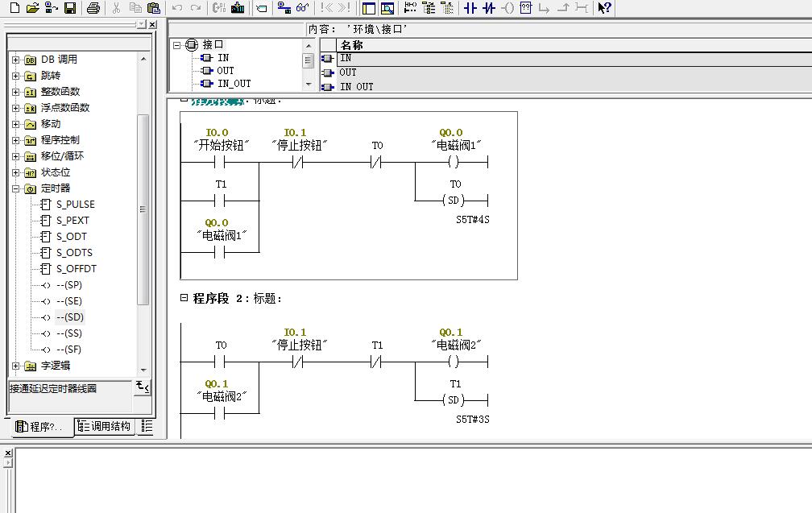Insert a normally closed contact from the toolbar
This screenshot has width=812, height=513.
click(489, 8)
